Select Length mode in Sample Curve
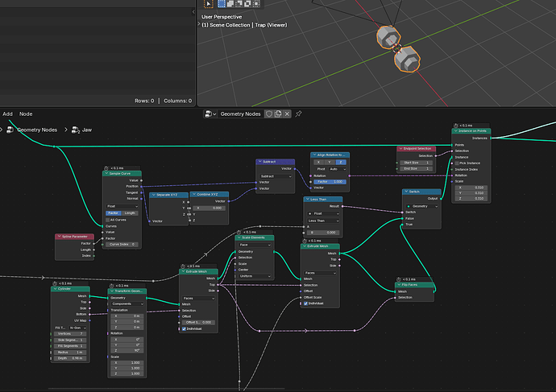The image size is (556, 392). coord(130,213)
